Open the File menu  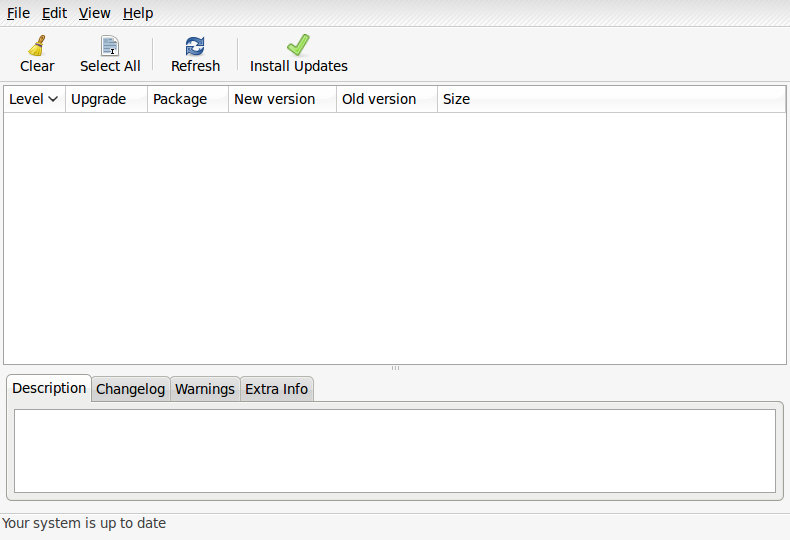[x=18, y=13]
